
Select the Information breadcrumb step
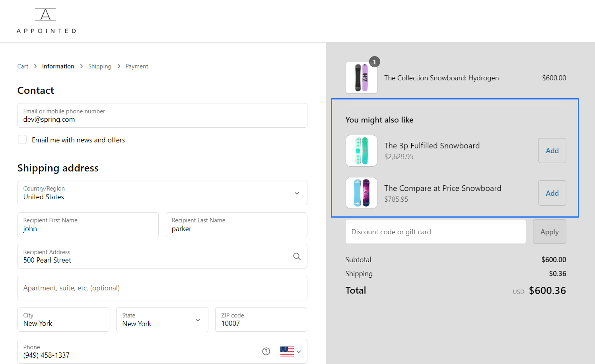point(58,66)
